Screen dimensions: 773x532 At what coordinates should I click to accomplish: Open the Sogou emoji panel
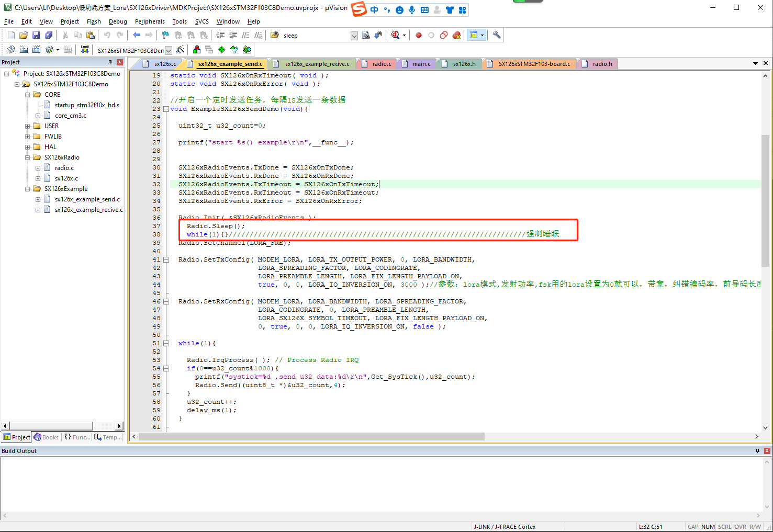(399, 9)
